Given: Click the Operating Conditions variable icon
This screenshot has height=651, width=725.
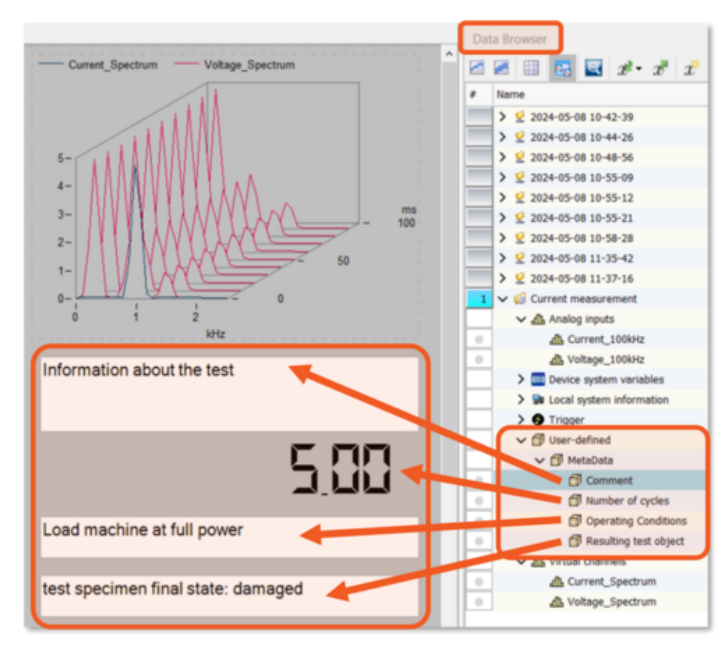Looking at the screenshot, I should click(575, 521).
